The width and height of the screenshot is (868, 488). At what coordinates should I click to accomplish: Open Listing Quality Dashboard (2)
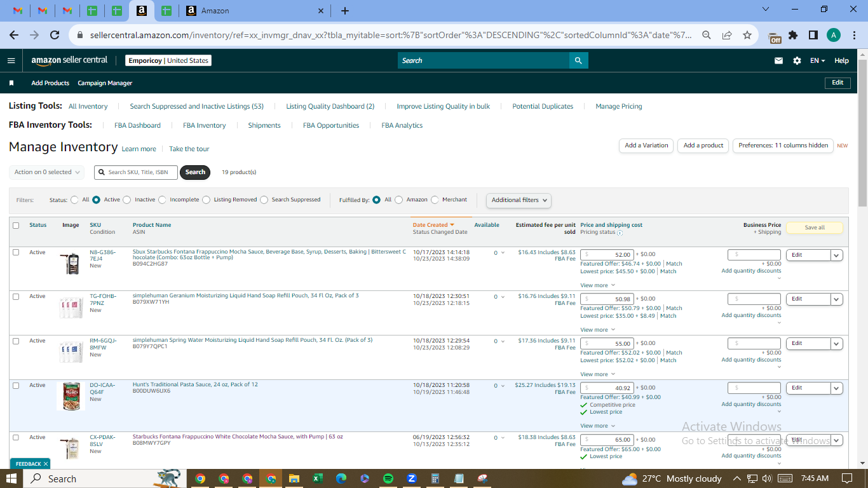(330, 106)
